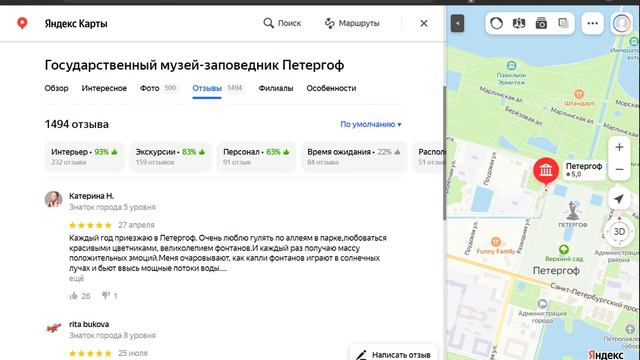Open rita bukova avatar
Screen dimensions: 640x360
(53, 327)
